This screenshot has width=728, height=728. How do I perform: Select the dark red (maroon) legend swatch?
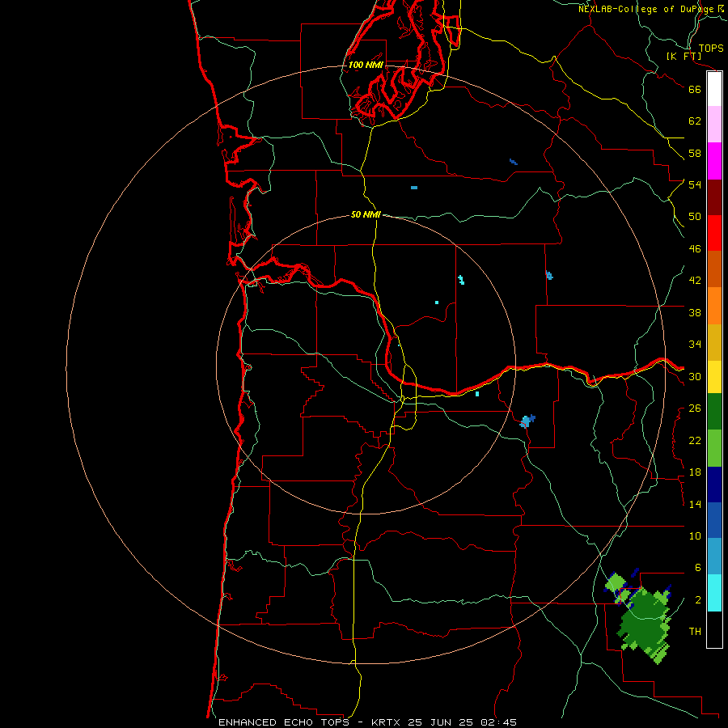714,197
